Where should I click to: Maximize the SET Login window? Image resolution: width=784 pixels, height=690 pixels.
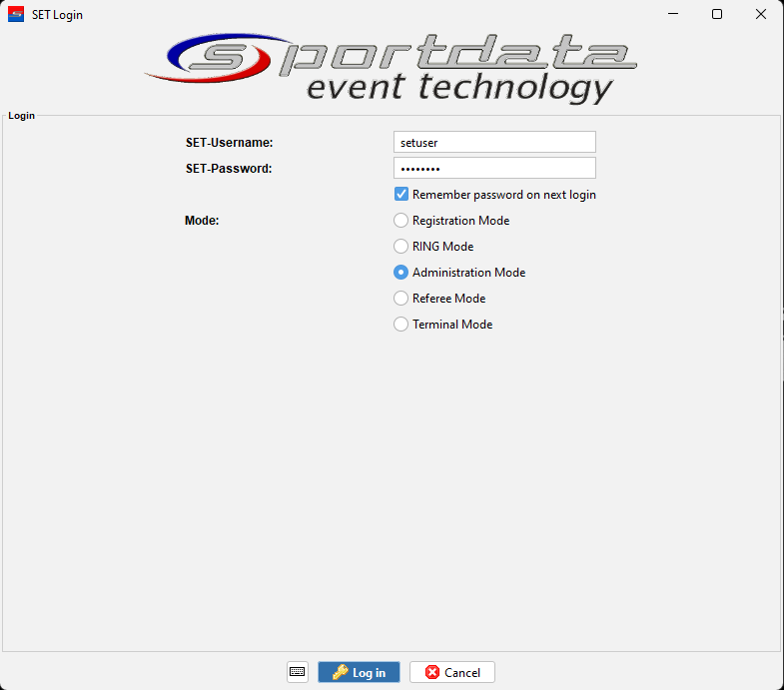click(717, 14)
